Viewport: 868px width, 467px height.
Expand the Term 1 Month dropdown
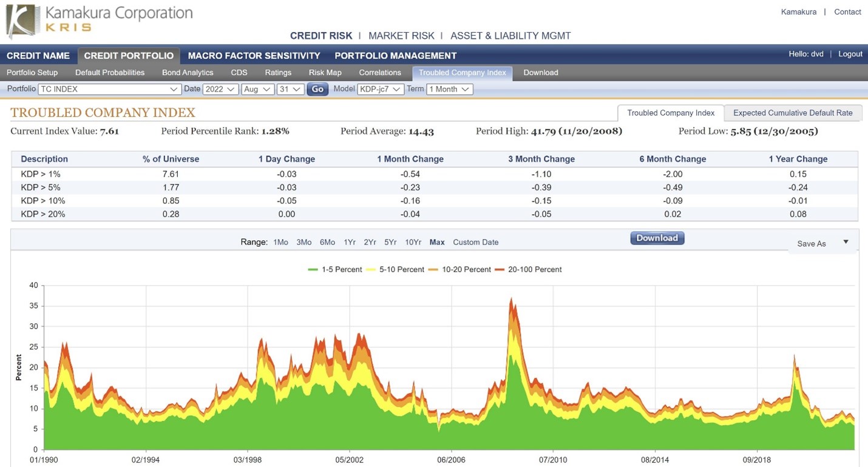coord(450,89)
